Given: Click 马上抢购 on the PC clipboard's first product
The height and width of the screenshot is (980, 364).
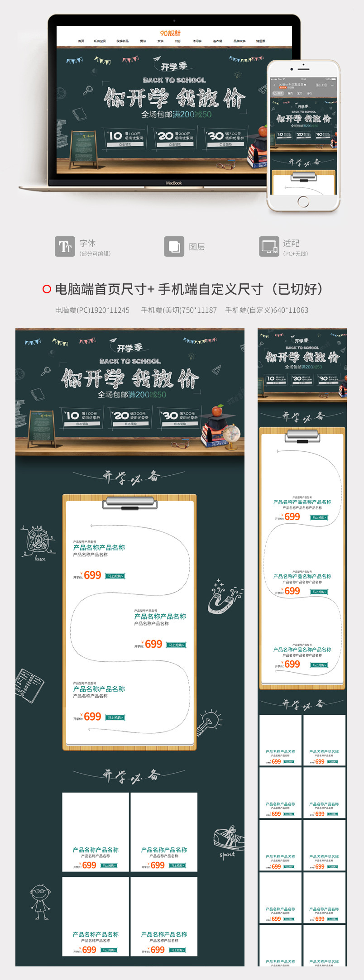Looking at the screenshot, I should tap(115, 576).
